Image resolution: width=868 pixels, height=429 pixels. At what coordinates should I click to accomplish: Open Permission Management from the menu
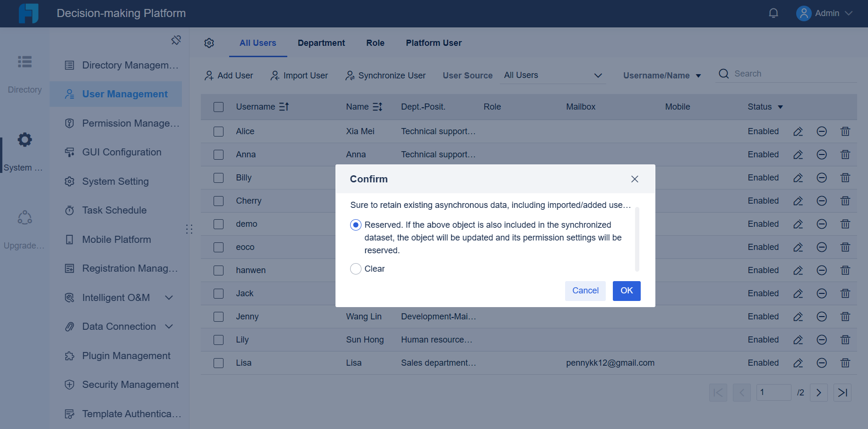point(121,123)
